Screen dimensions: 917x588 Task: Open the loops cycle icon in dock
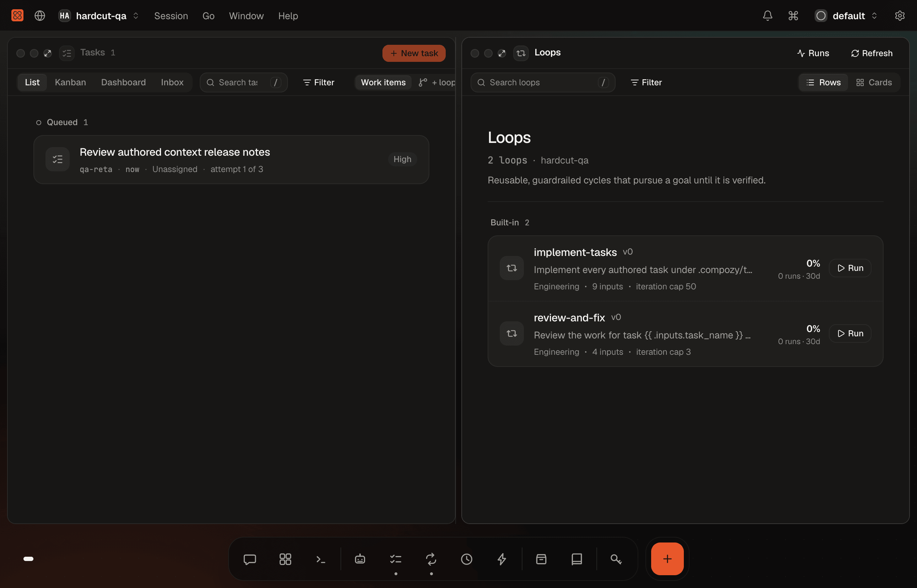pyautogui.click(x=431, y=559)
